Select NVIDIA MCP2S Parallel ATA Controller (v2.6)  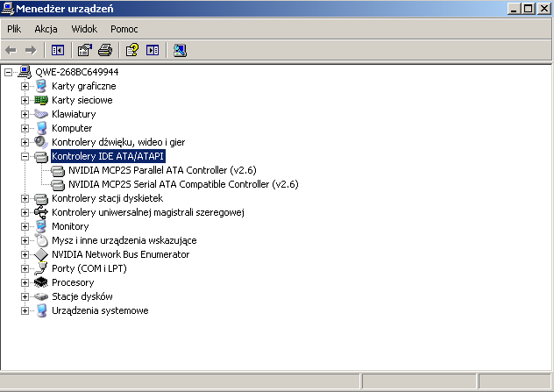click(162, 170)
